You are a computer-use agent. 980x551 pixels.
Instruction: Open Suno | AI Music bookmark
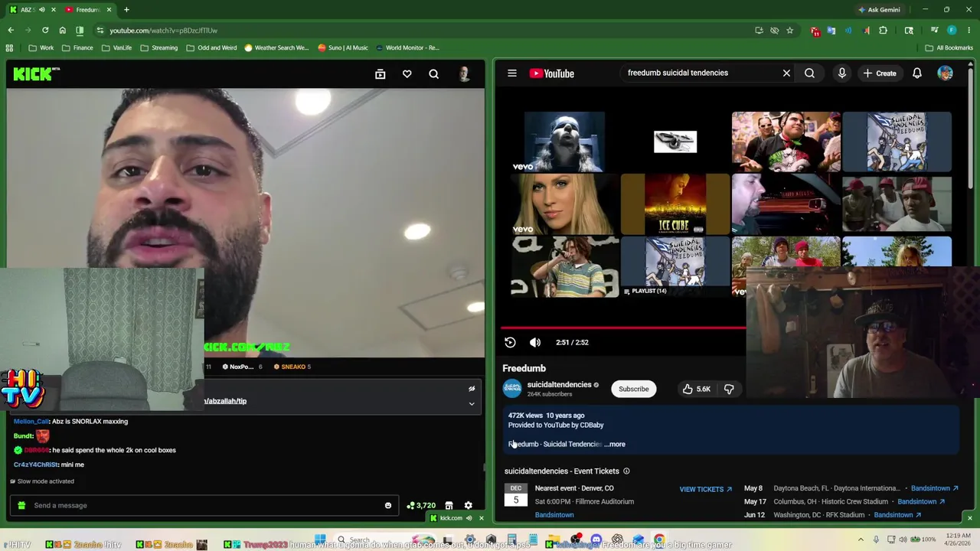pos(342,47)
